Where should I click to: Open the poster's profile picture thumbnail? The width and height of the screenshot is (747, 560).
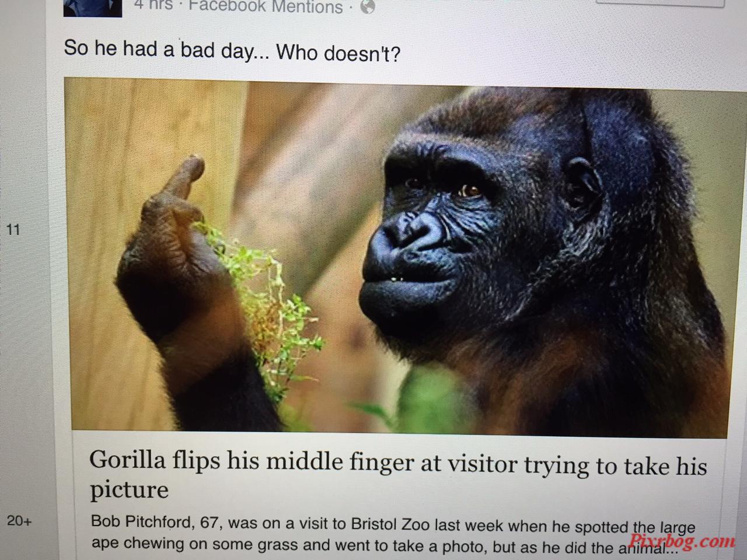(x=92, y=8)
